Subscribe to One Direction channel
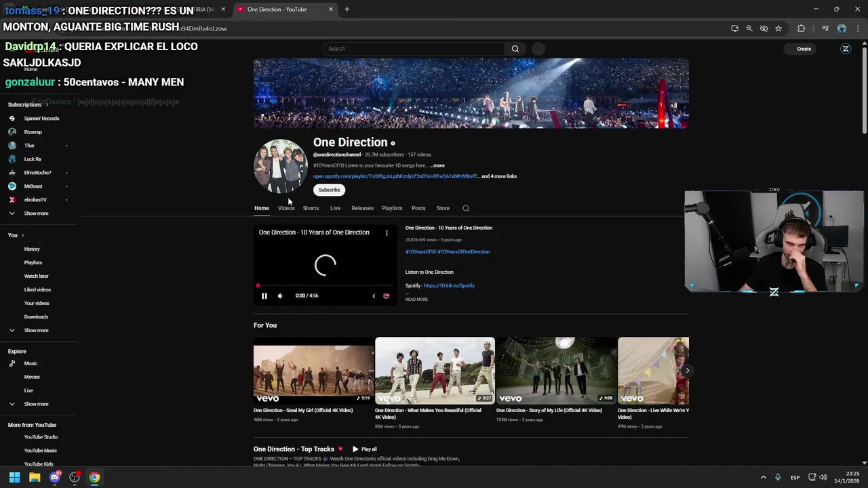Image resolution: width=868 pixels, height=488 pixels. click(x=329, y=190)
